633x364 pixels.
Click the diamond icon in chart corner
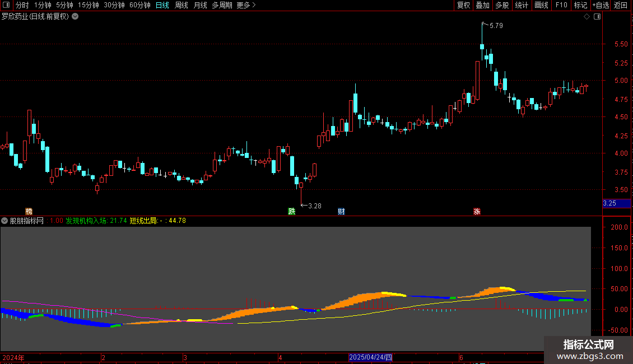[587, 17]
